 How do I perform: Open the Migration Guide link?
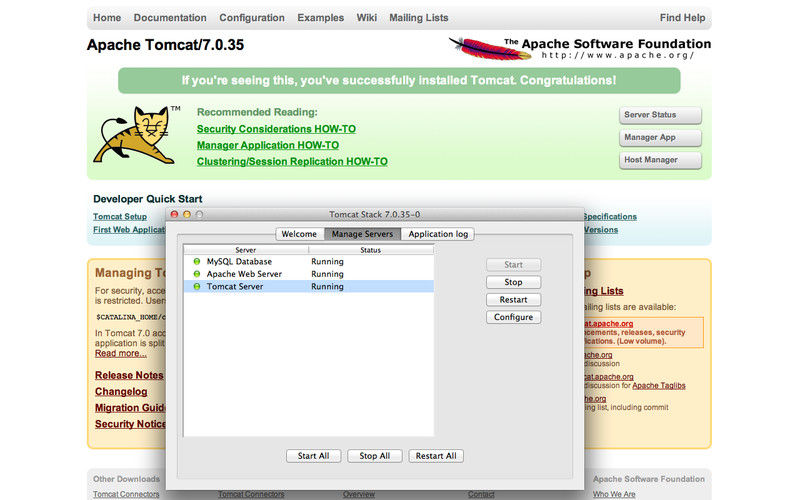(x=130, y=408)
